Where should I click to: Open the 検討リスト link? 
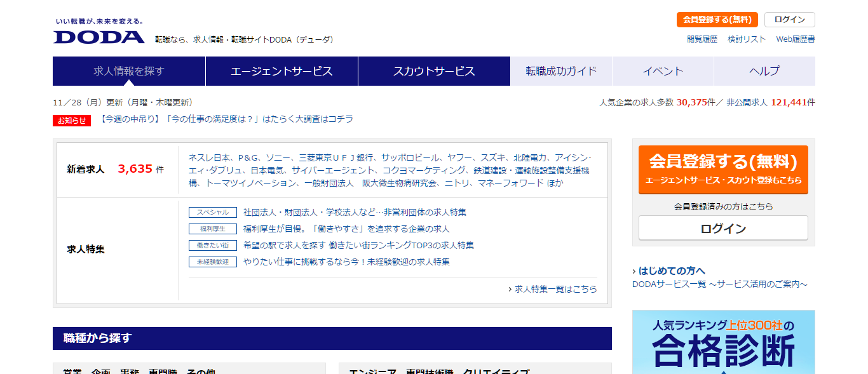[747, 39]
